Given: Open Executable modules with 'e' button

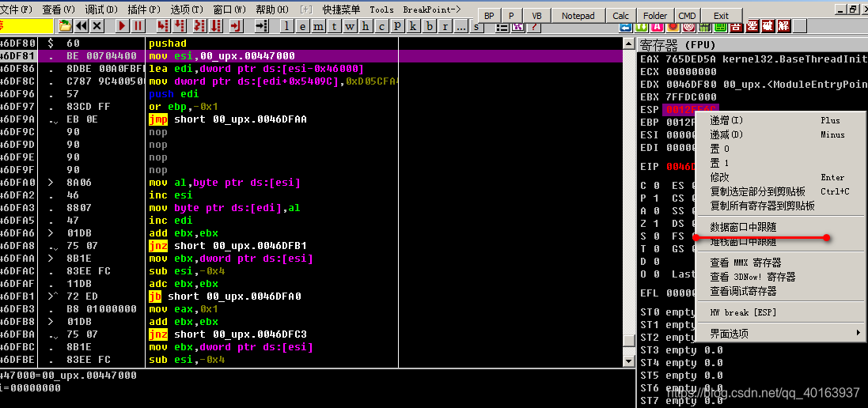Looking at the screenshot, I should point(303,26).
